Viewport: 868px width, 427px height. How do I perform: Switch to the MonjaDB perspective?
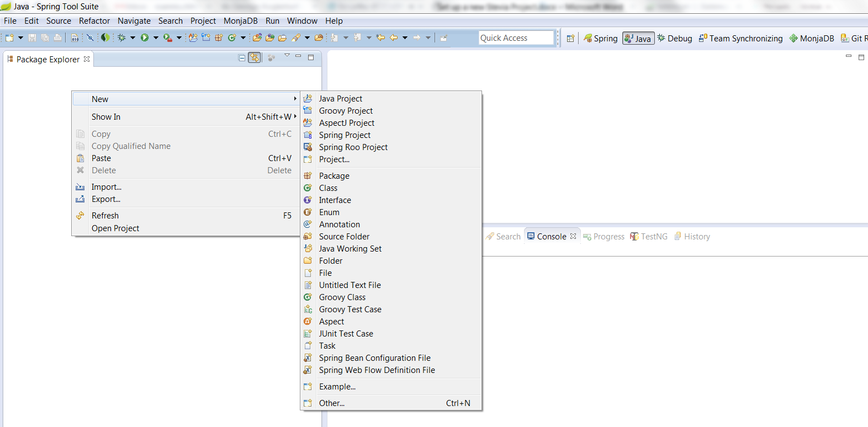[812, 38]
